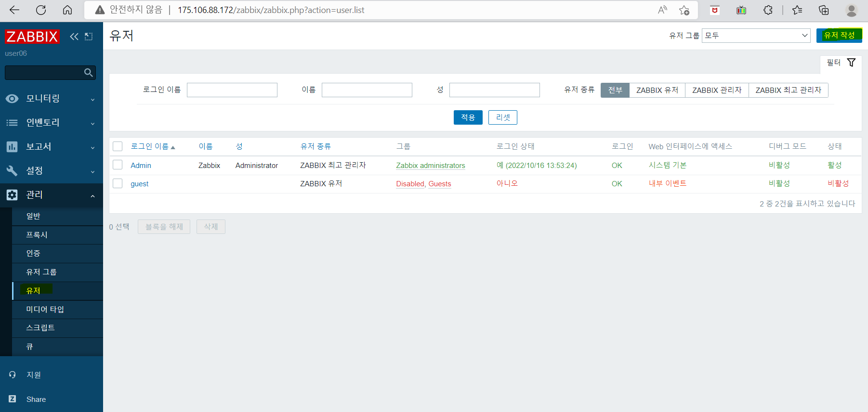Viewport: 868px width, 412px height.
Task: Select the 전부 user type option
Action: click(615, 90)
